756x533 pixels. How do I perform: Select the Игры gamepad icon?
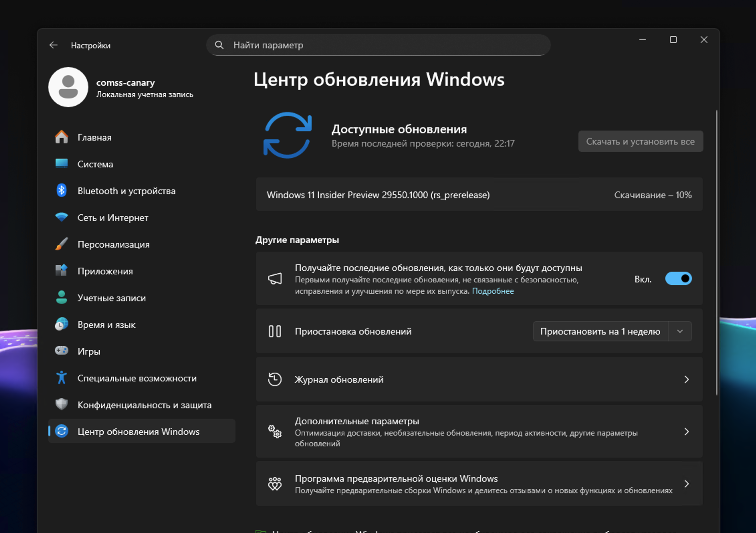click(x=61, y=351)
